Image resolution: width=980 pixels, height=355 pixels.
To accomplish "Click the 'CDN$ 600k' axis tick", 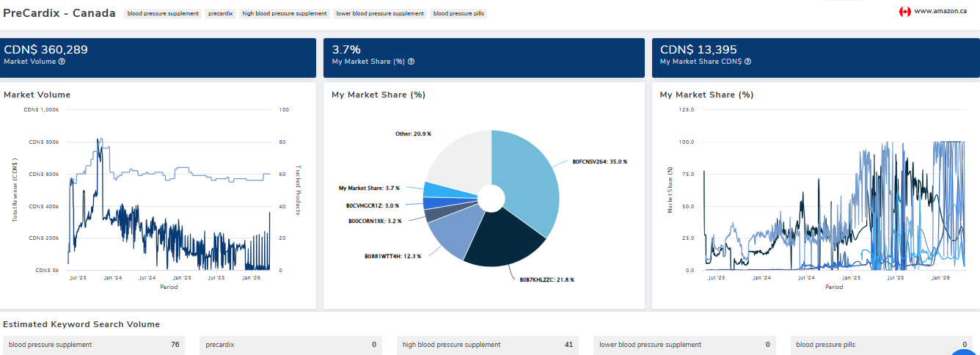I will [x=44, y=174].
